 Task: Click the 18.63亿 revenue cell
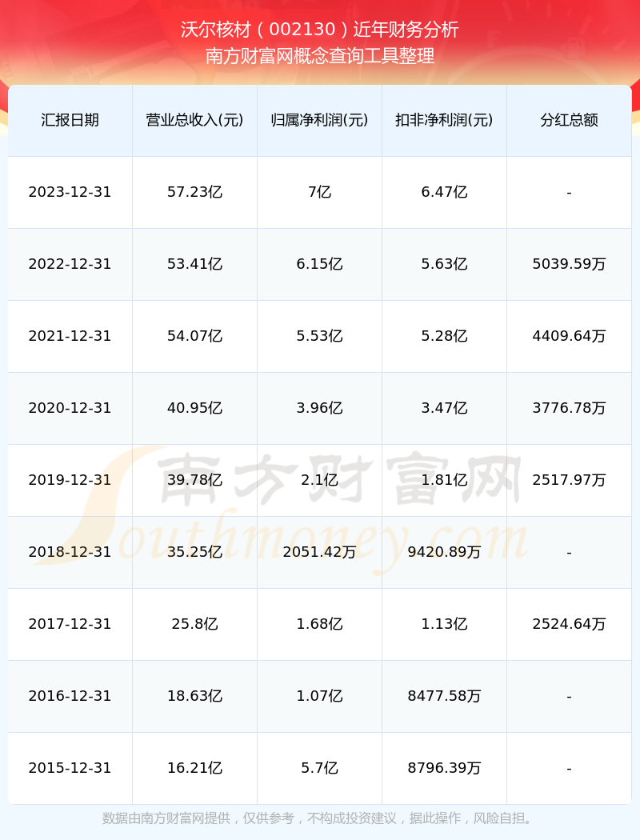pyautogui.click(x=195, y=697)
